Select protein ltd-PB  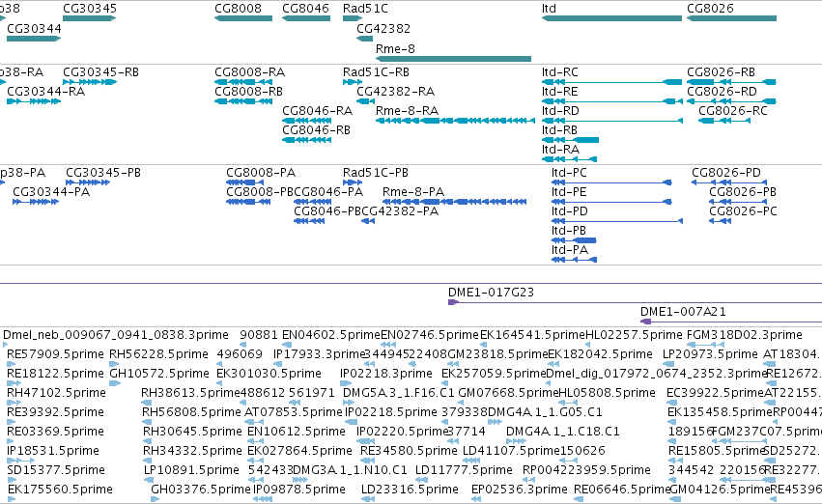(574, 240)
